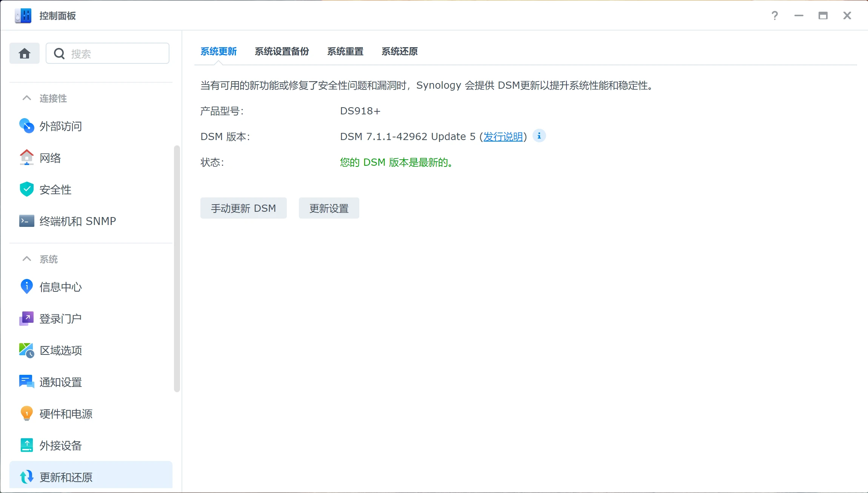Click the 控制面板 window title

pyautogui.click(x=58, y=16)
